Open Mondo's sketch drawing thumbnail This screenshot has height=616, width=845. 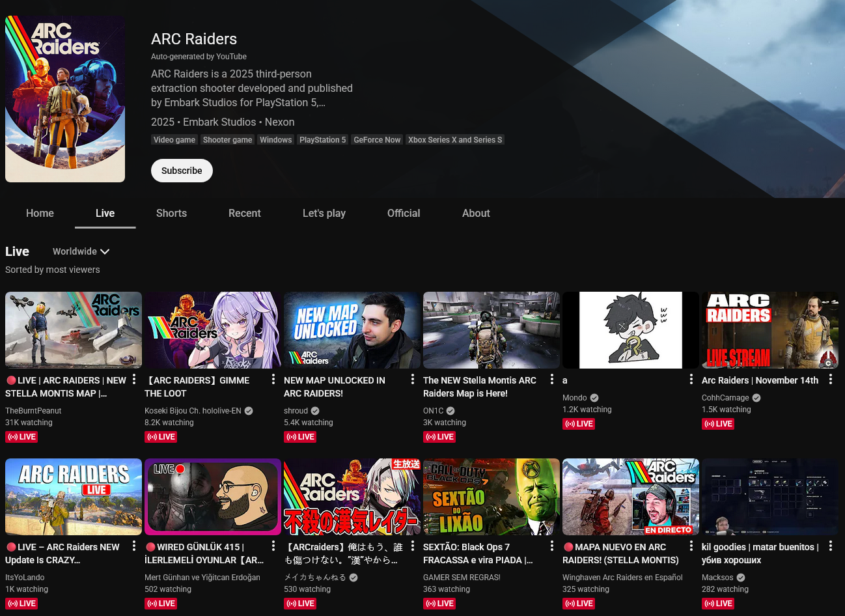631,330
